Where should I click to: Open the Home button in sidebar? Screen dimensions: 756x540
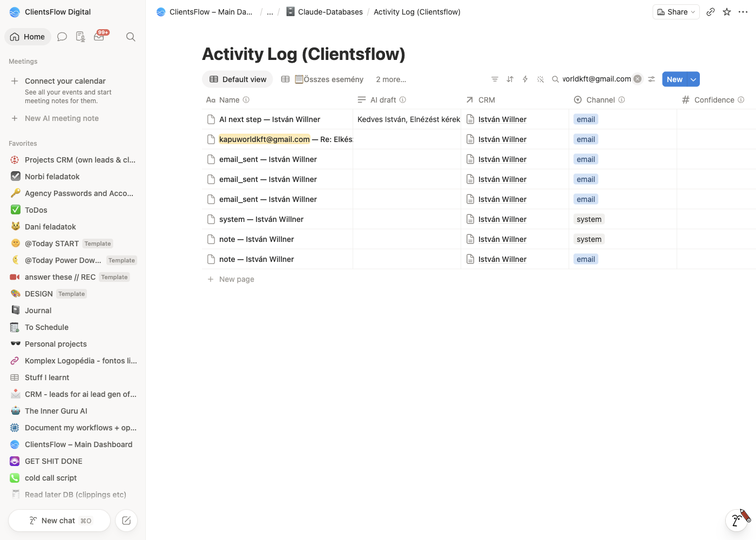coord(28,37)
